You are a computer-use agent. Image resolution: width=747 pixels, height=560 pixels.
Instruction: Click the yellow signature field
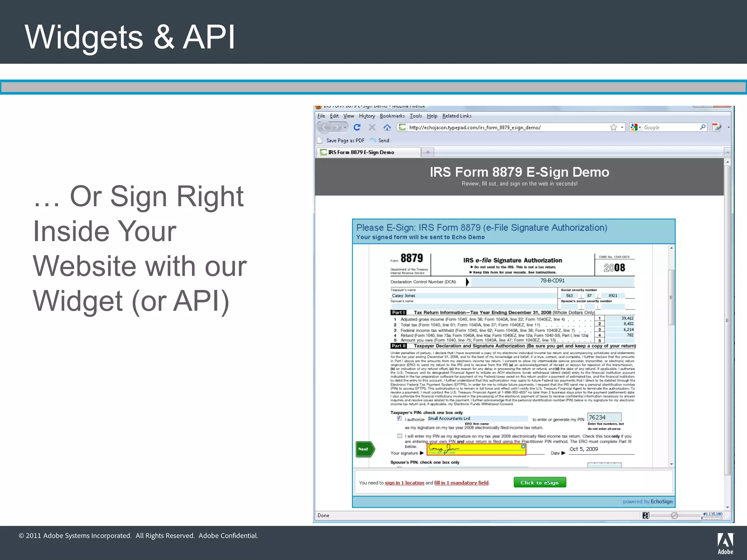tap(476, 450)
